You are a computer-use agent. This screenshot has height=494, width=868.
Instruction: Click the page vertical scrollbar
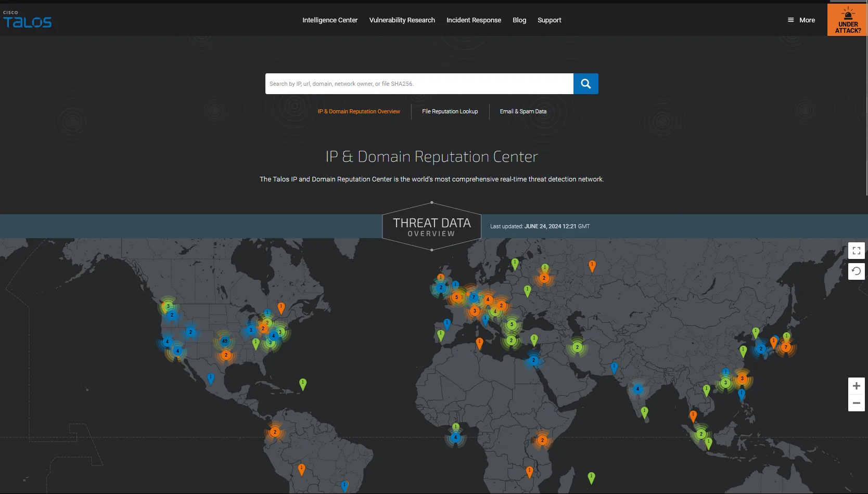866,99
